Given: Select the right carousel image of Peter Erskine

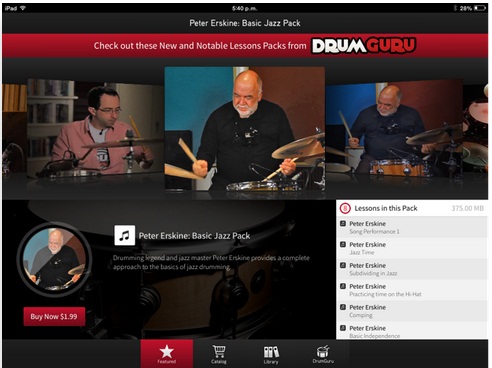Looking at the screenshot, I should pos(394,128).
